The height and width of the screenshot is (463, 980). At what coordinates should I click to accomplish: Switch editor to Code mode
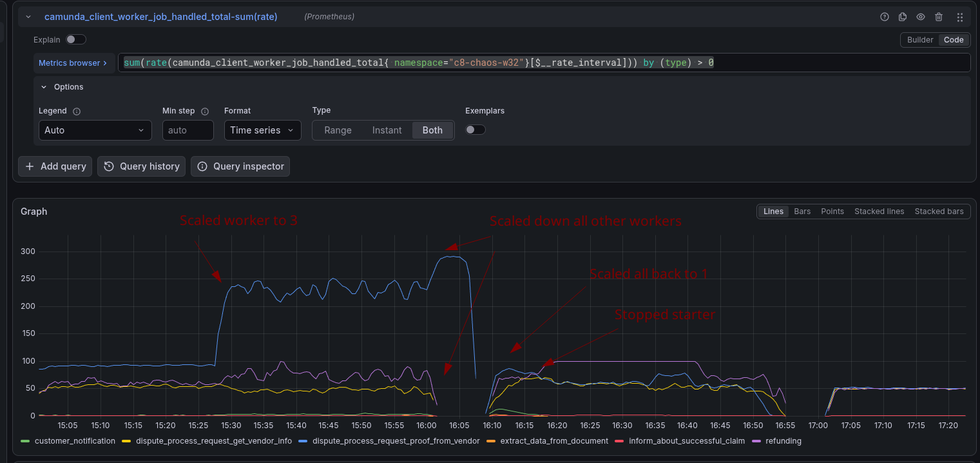(x=954, y=40)
